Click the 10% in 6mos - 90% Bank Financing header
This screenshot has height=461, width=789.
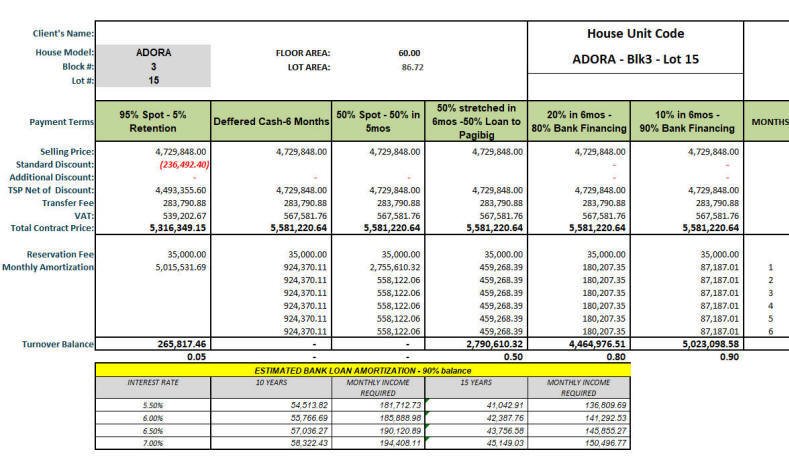(689, 121)
